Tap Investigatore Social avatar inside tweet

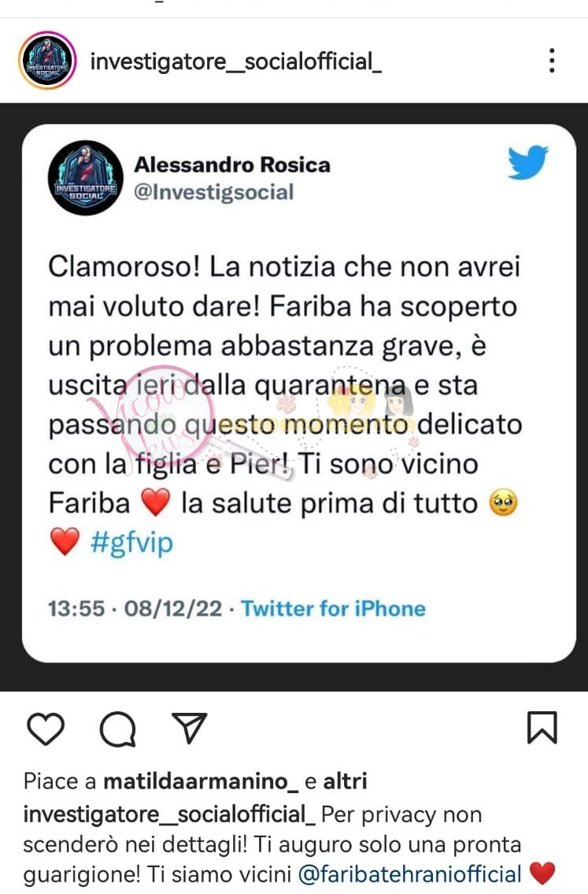[x=86, y=178]
